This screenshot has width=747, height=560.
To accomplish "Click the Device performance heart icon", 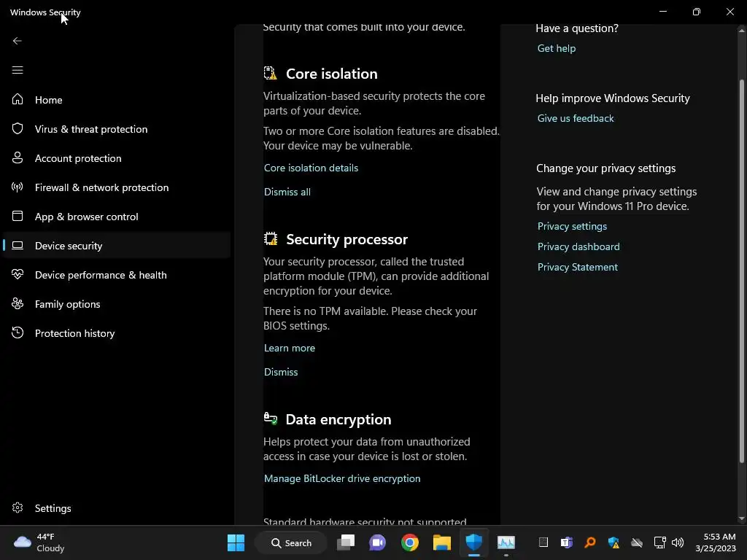I will 18,275.
